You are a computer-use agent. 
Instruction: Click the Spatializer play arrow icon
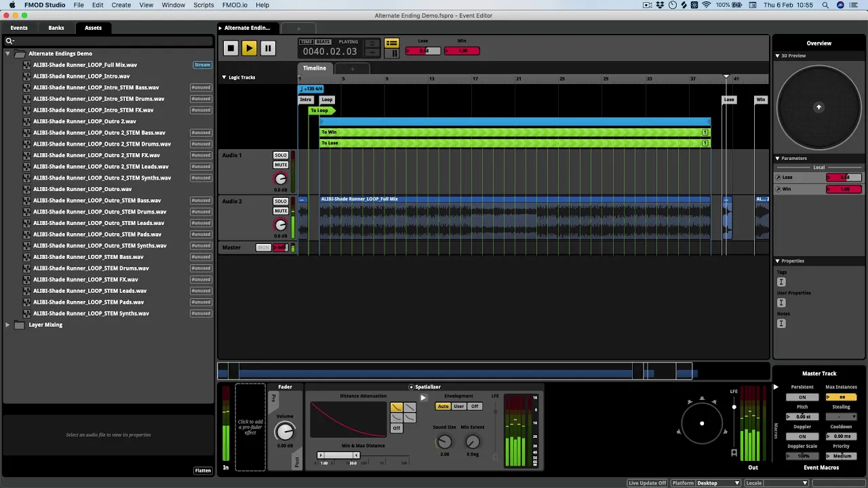click(x=422, y=398)
